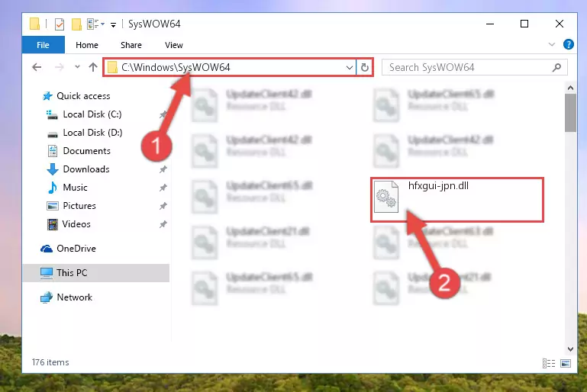Click the Pictures icon in sidebar

(x=53, y=206)
